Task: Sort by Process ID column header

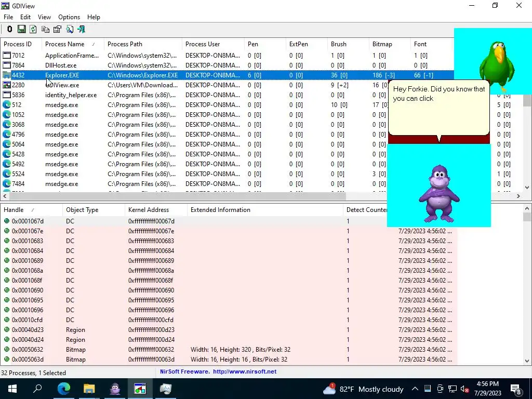Action: (x=21, y=44)
